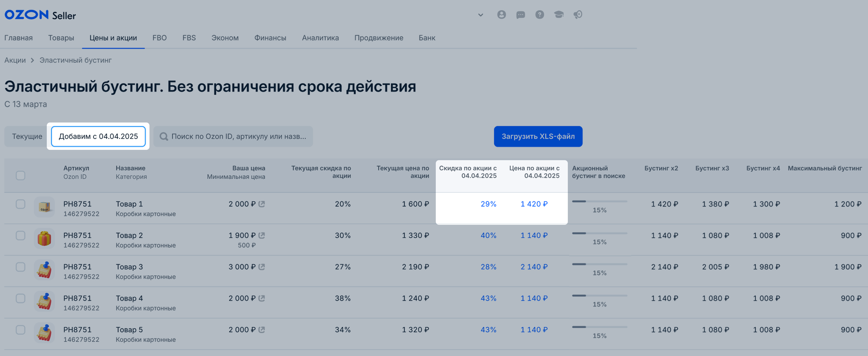The height and width of the screenshot is (356, 868).
Task: Click external link icon beside Товар 3 price
Action: (262, 267)
